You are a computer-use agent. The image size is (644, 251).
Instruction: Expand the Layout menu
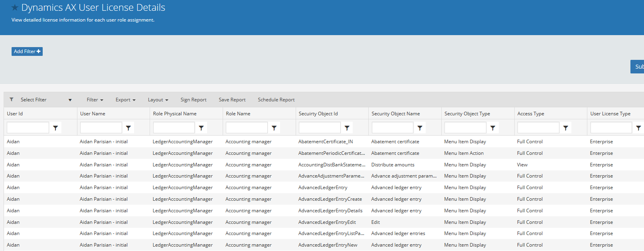point(158,100)
